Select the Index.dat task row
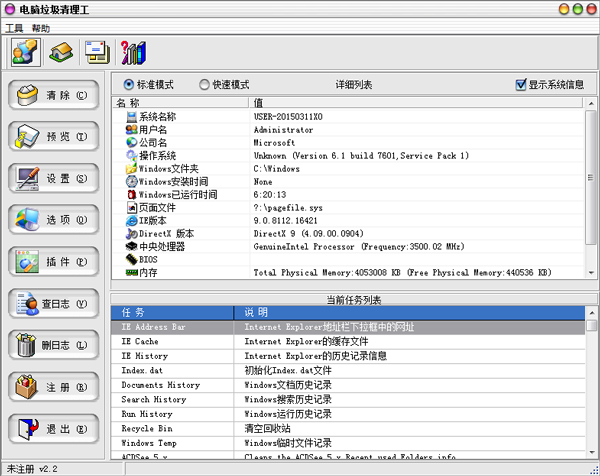 pos(348,370)
